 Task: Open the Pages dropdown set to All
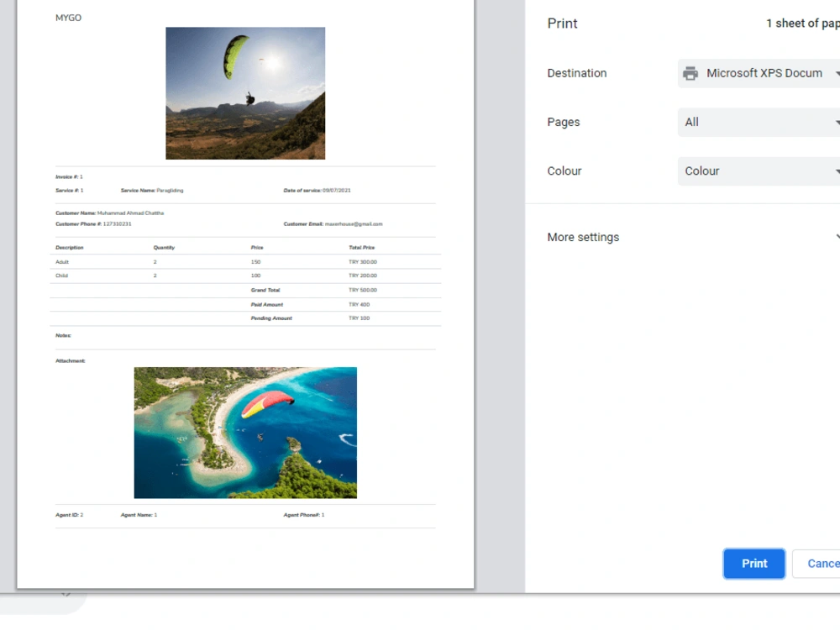pyautogui.click(x=759, y=122)
